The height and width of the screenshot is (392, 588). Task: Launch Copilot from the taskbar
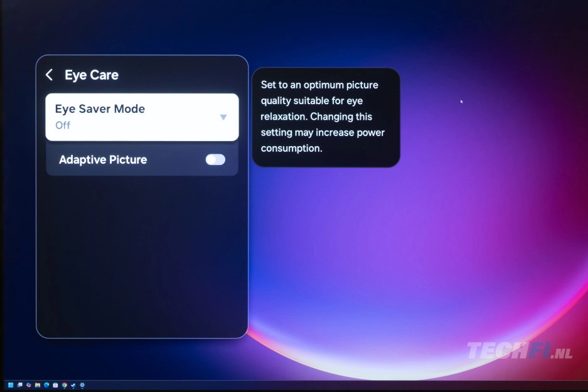point(28,385)
